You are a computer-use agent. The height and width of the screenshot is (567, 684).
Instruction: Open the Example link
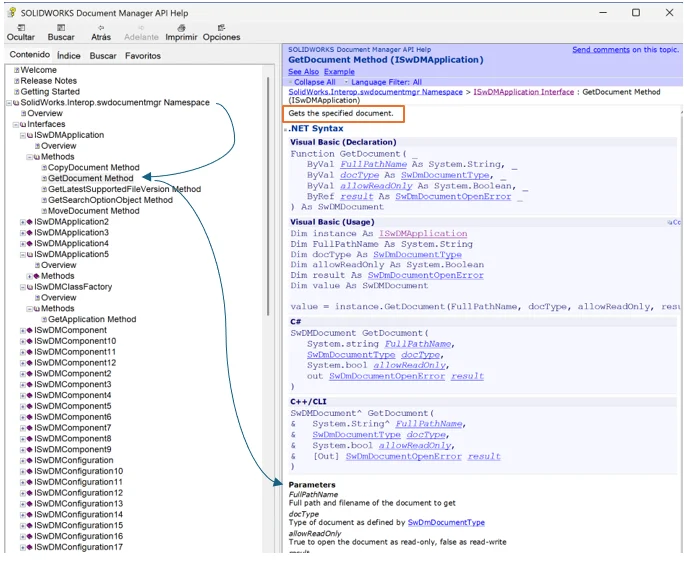339,72
